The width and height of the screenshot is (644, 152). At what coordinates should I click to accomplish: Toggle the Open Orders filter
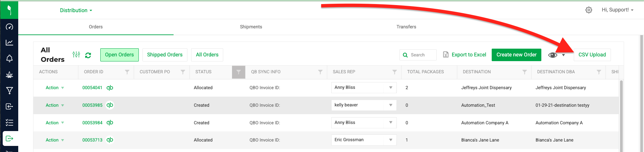pyautogui.click(x=119, y=55)
